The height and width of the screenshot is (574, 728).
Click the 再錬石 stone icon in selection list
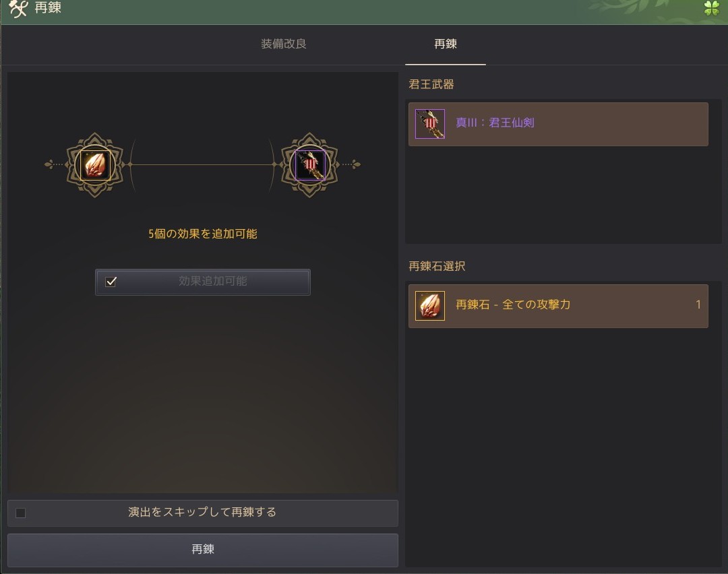coord(430,306)
